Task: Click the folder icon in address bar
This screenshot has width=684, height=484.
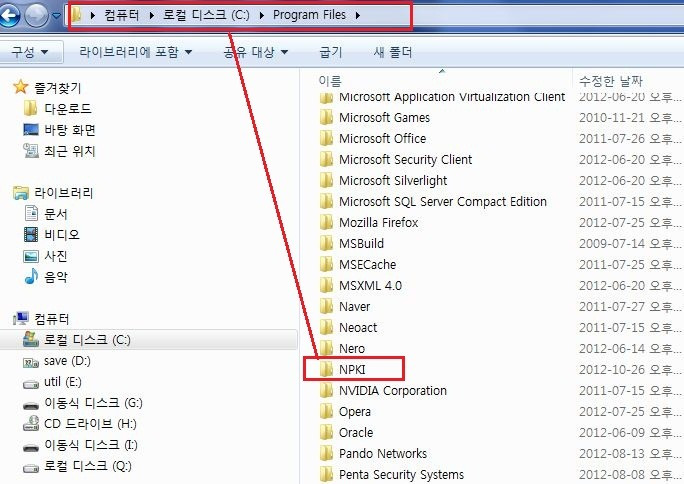Action: point(76,15)
